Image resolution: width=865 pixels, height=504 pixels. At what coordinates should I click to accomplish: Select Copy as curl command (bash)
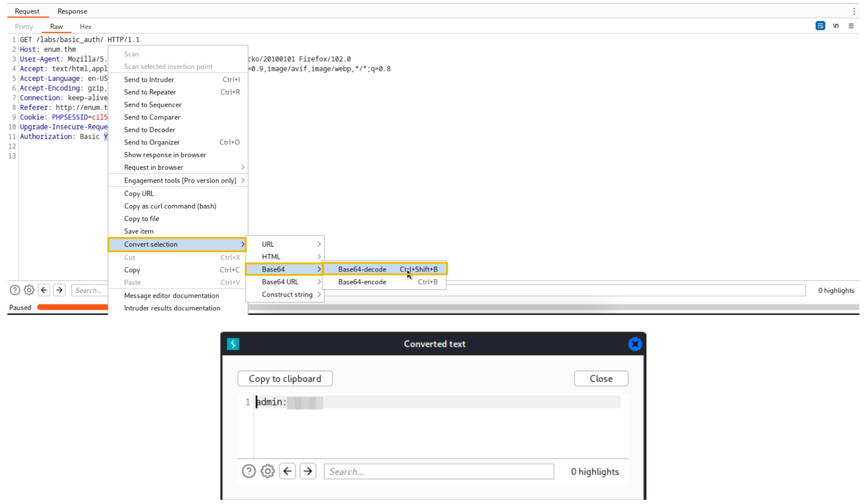coord(178,206)
